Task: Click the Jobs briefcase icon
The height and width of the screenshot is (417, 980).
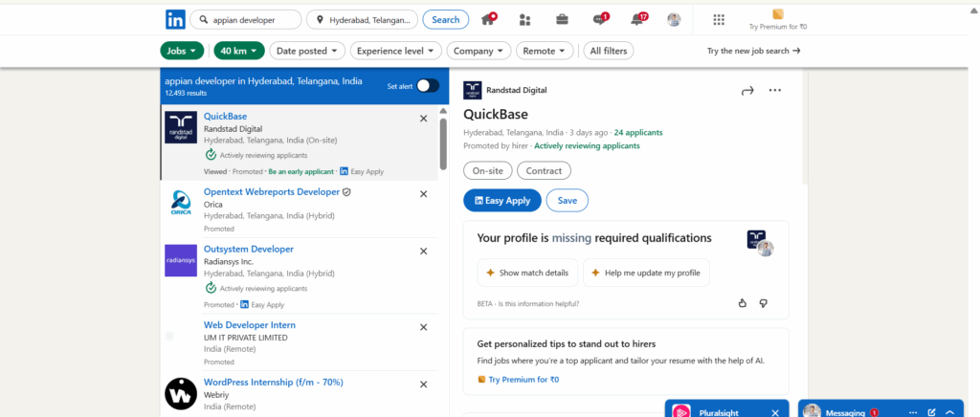Action: pos(562,19)
